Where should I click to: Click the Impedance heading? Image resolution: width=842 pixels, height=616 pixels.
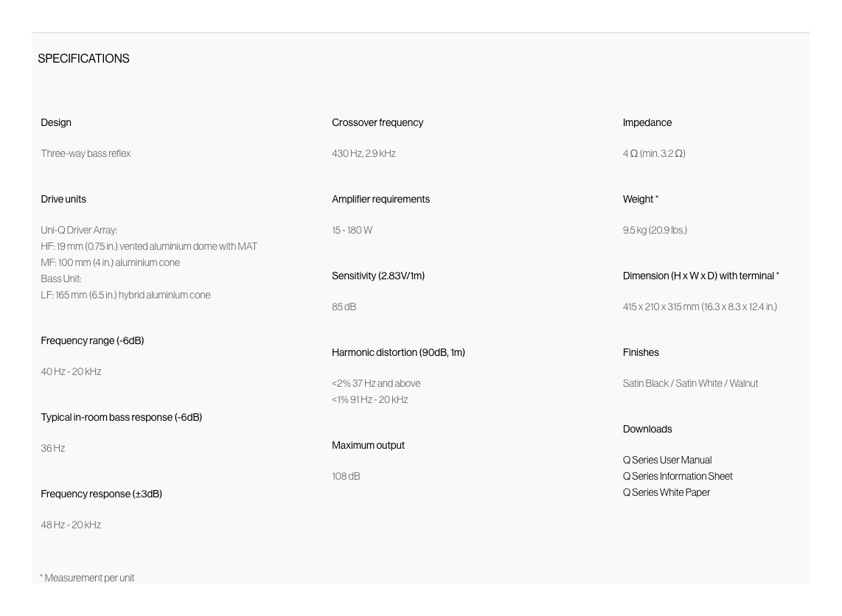647,122
